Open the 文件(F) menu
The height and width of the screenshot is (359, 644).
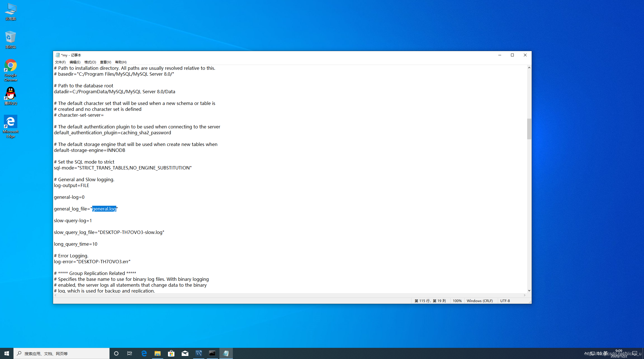click(60, 62)
